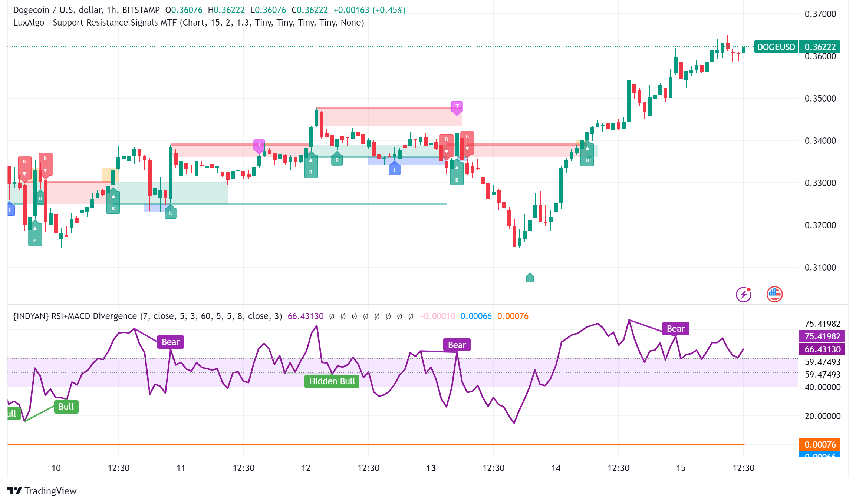Click the date label 14 on the time axis
This screenshot has height=504, width=856.
click(x=556, y=468)
